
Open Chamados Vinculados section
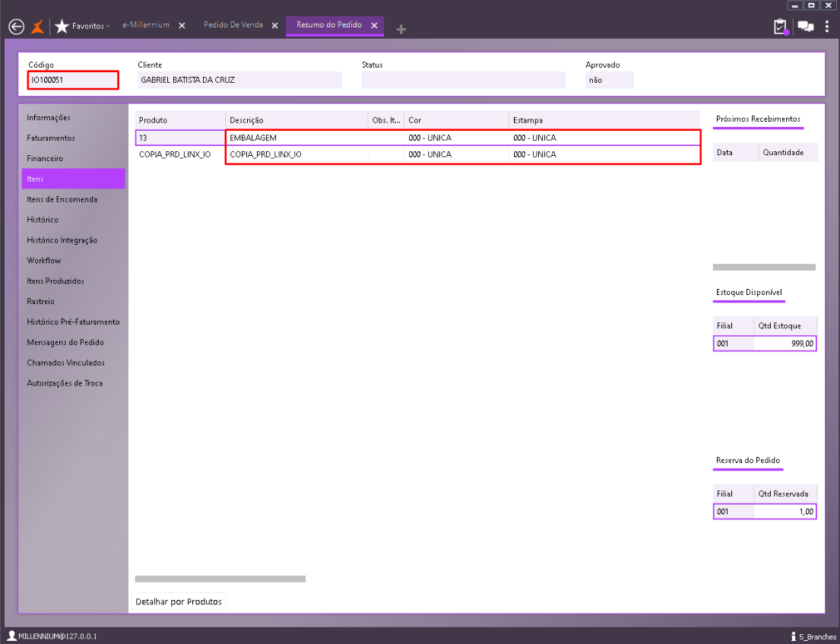74,362
